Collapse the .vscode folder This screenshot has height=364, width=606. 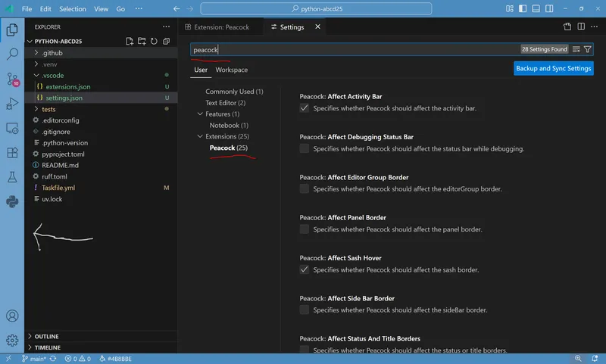[36, 75]
